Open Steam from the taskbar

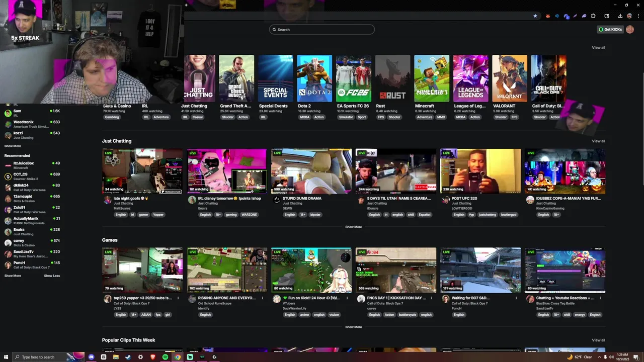(x=128, y=357)
